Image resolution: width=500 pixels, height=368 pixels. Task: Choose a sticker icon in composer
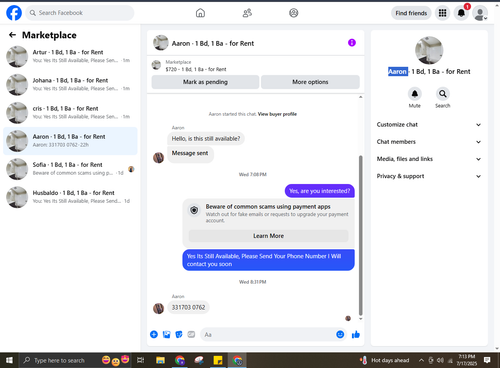coord(179,334)
